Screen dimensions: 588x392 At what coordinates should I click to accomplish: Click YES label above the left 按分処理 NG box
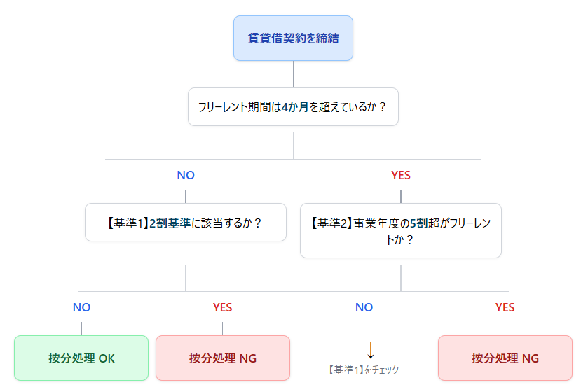coord(223,307)
